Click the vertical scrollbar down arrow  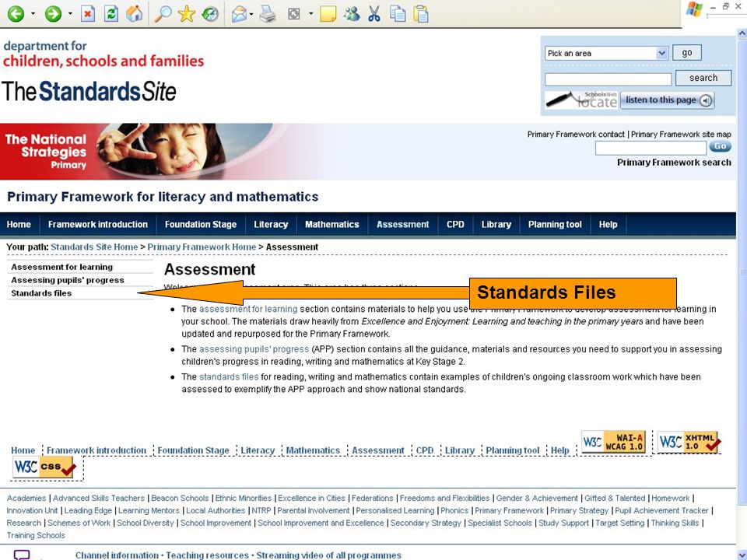[742, 555]
